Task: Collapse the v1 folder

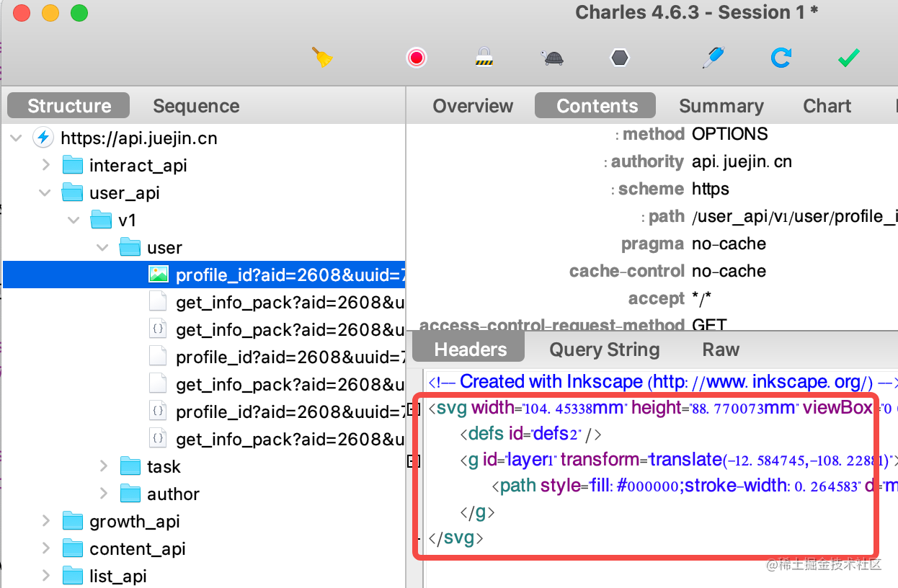Action: pos(74,220)
